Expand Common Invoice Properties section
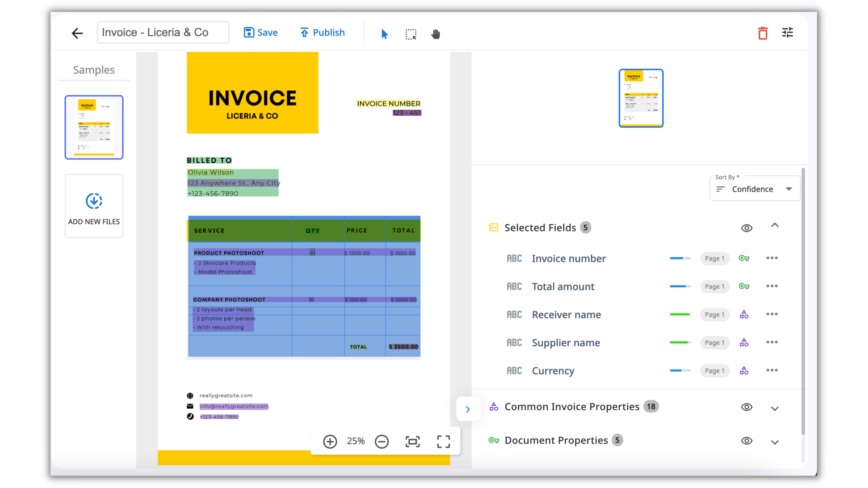The width and height of the screenshot is (868, 488). tap(775, 408)
